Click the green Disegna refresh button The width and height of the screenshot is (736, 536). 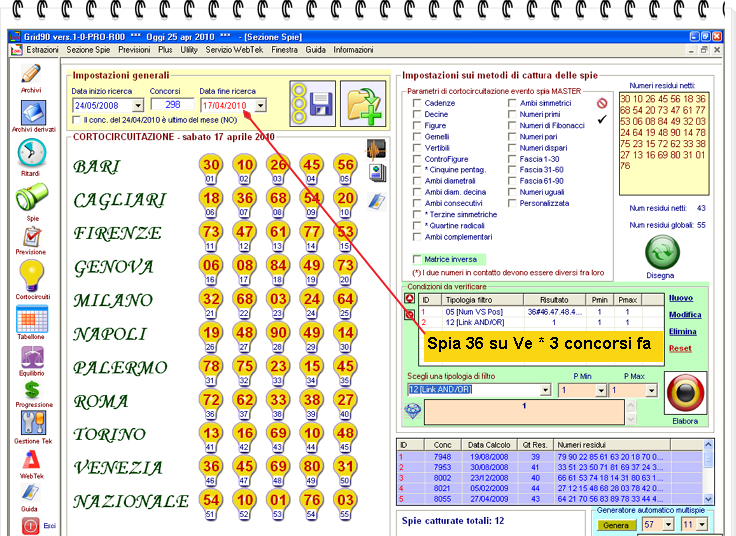point(662,253)
